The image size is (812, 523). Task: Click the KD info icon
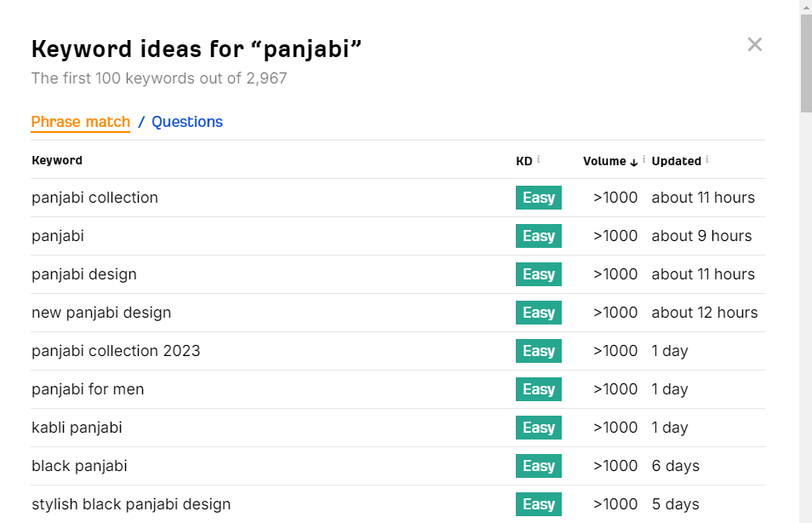(x=539, y=159)
